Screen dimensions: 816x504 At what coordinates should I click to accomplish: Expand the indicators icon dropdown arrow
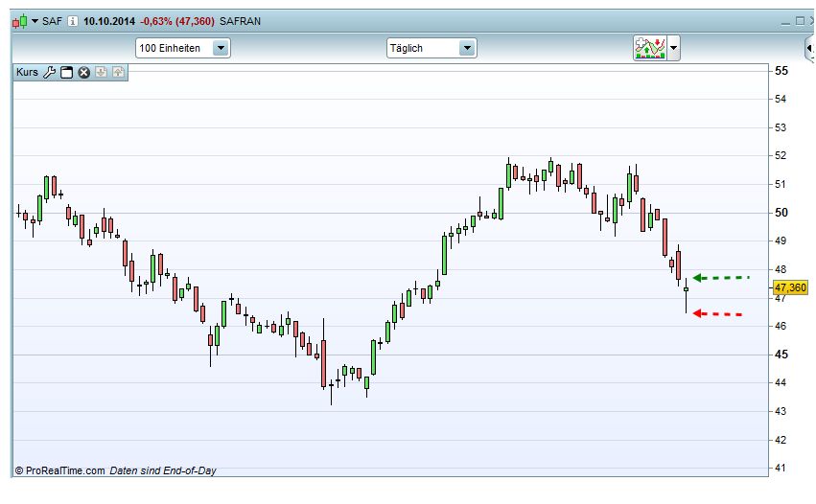(674, 48)
